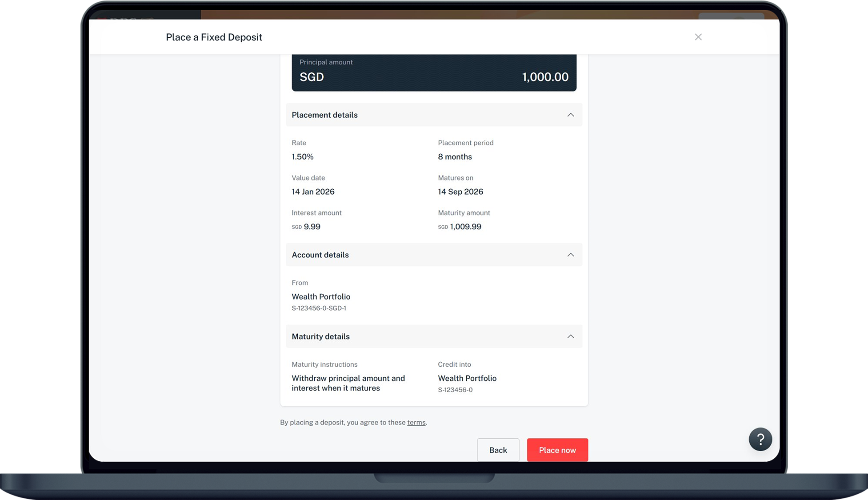Click the 8 months placement period

(x=455, y=156)
